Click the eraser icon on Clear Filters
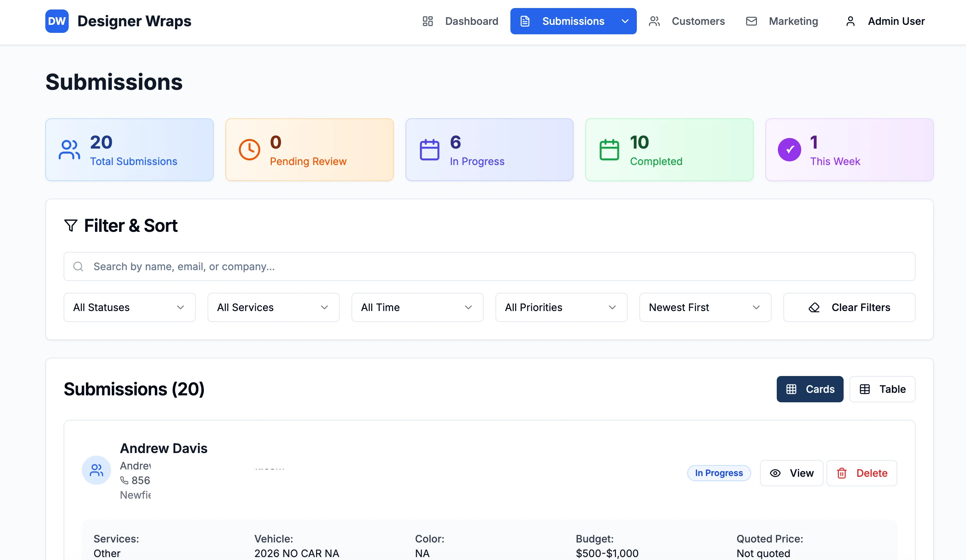The height and width of the screenshot is (560, 966). [814, 308]
